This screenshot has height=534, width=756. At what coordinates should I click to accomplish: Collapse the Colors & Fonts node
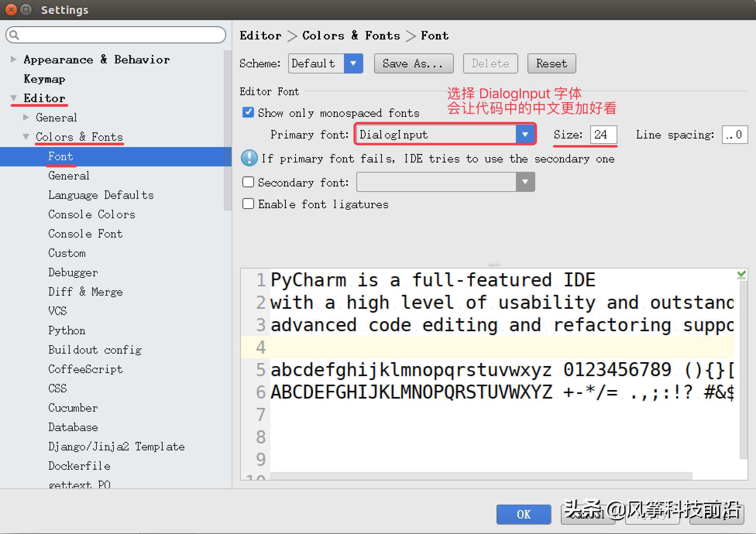click(26, 137)
